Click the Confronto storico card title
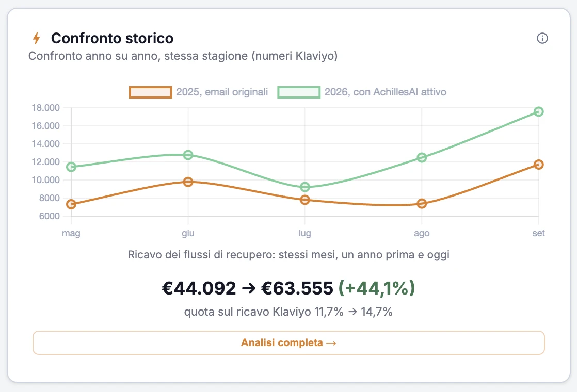 (x=112, y=38)
